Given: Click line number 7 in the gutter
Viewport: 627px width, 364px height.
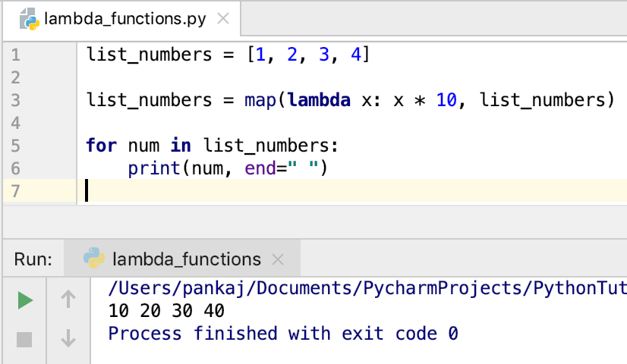Looking at the screenshot, I should (x=16, y=191).
